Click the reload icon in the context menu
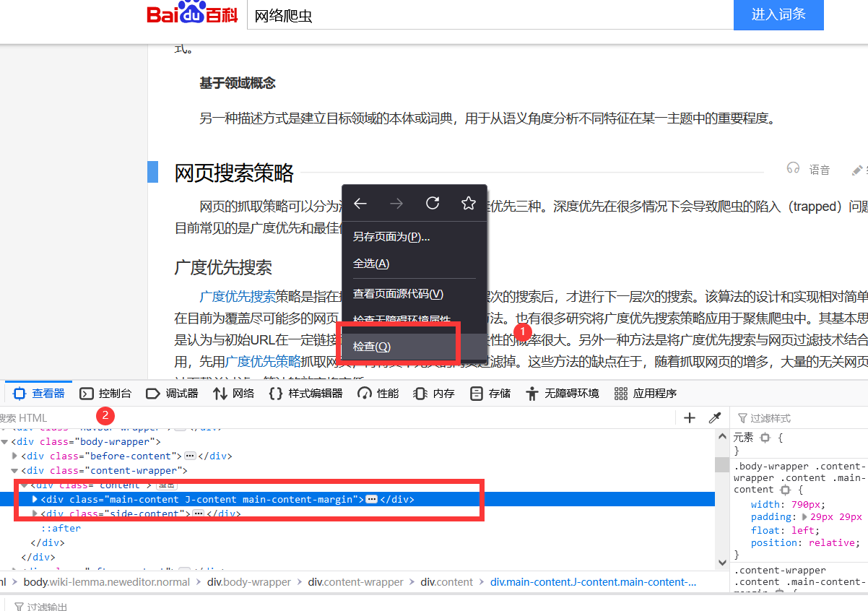 coord(433,204)
